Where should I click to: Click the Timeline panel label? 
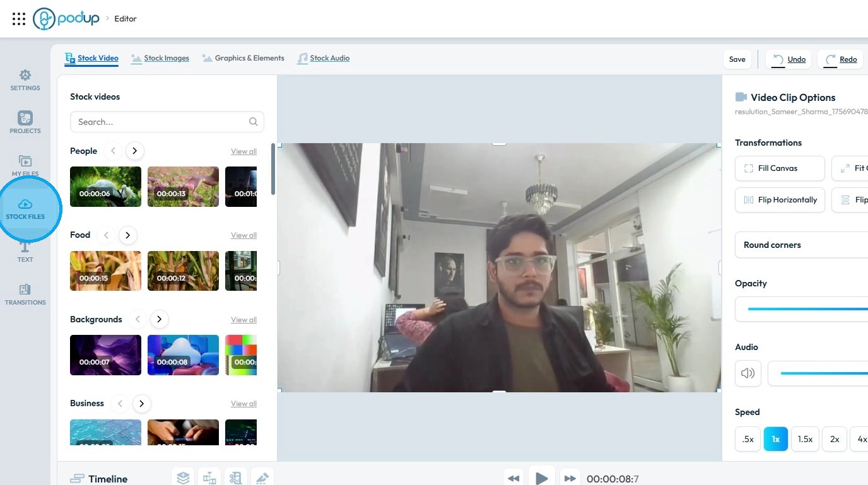[99, 479]
